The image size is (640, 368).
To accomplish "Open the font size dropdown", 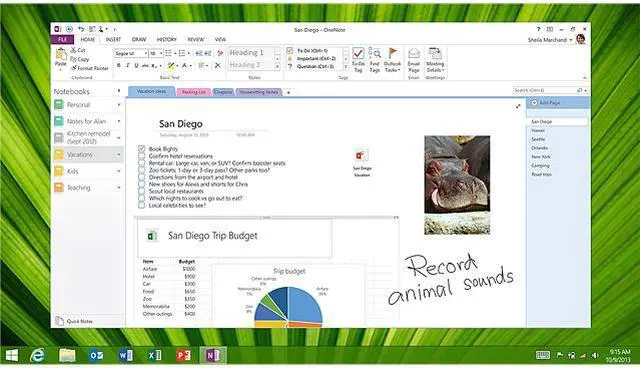I will (161, 53).
